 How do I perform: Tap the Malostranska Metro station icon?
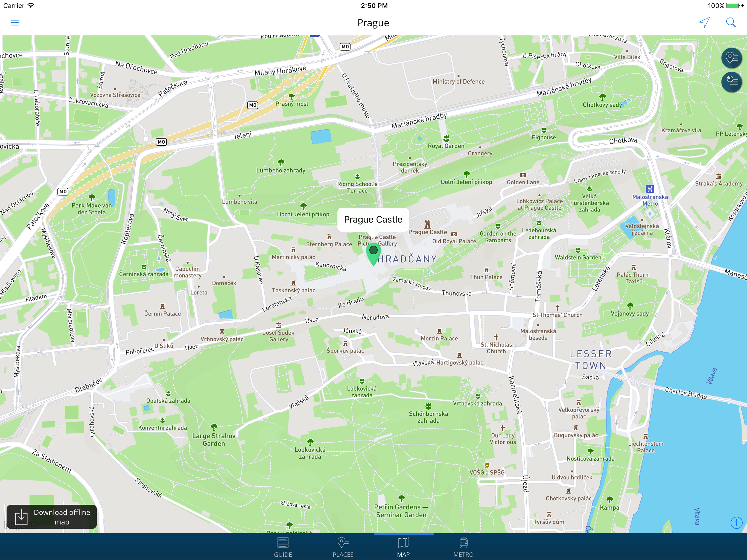650,188
